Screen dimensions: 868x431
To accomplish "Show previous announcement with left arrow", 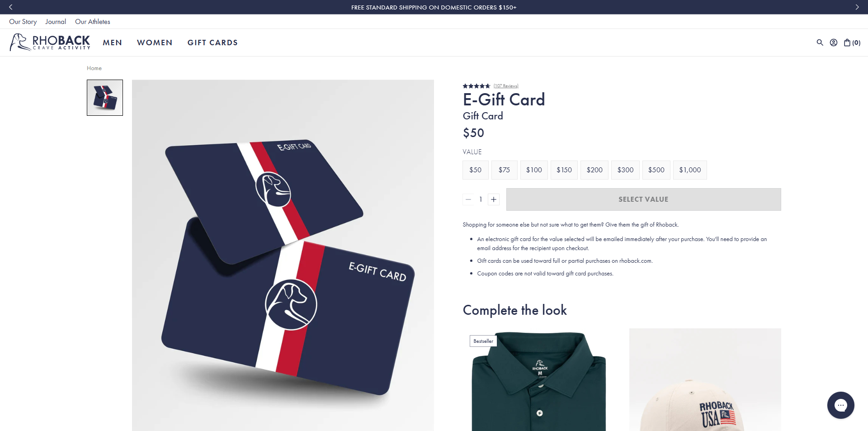I will (x=11, y=7).
